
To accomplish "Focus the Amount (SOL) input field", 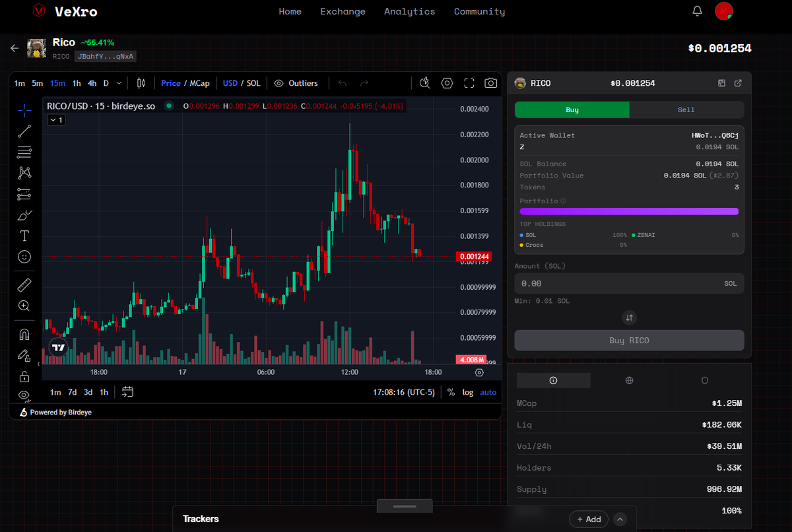I will pyautogui.click(x=629, y=283).
